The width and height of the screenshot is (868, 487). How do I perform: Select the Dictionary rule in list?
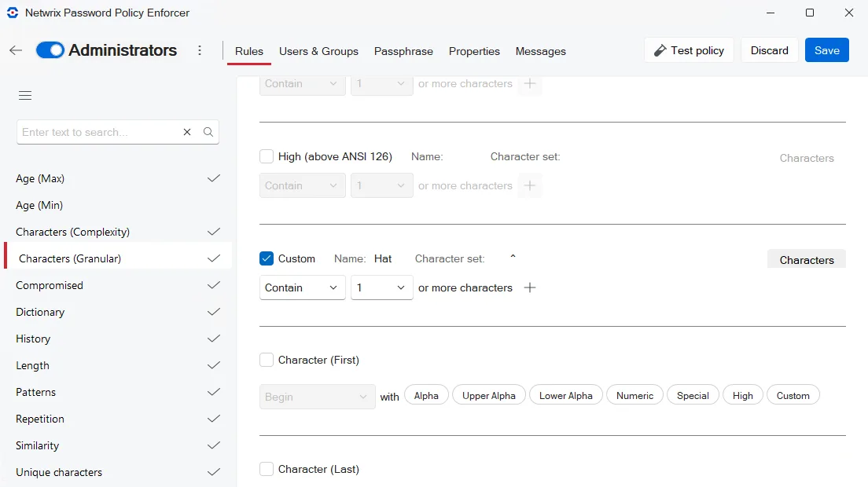point(118,312)
